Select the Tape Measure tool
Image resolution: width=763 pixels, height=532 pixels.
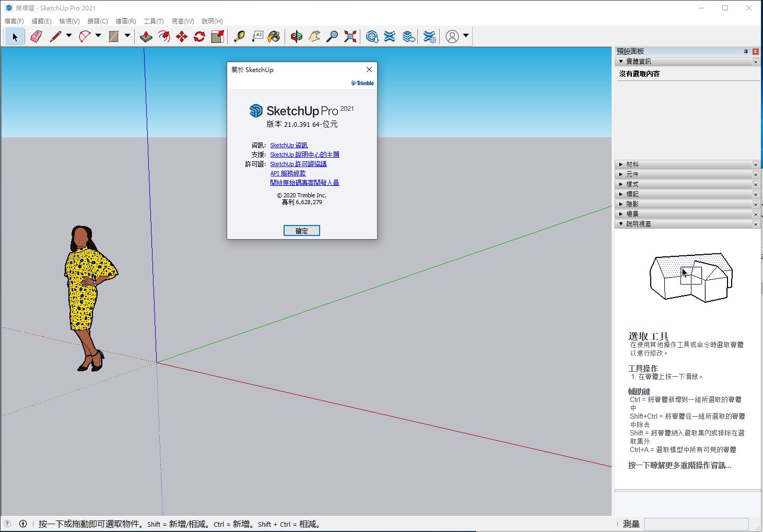pos(239,37)
